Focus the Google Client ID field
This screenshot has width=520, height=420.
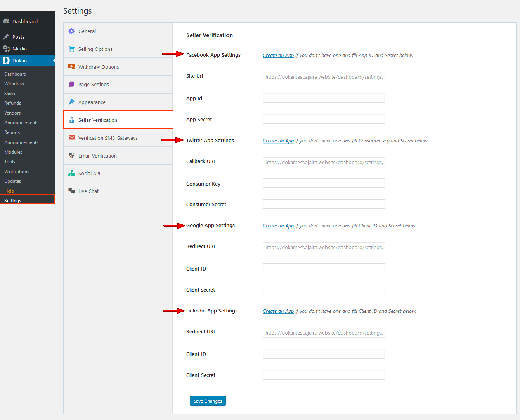324,268
